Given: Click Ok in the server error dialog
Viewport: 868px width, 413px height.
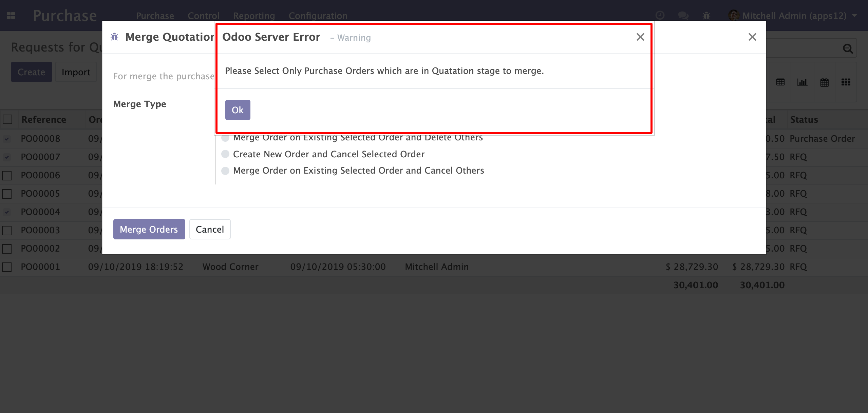Looking at the screenshot, I should 238,110.
